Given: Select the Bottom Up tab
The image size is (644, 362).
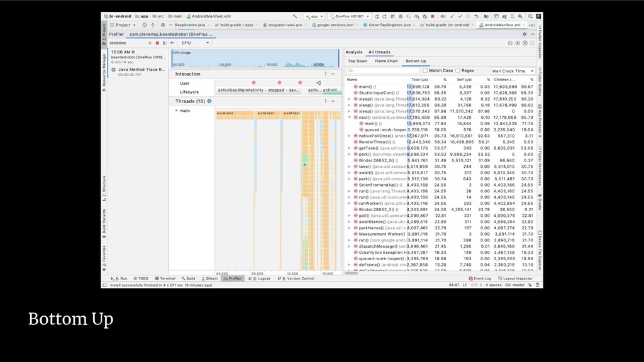Looking at the screenshot, I should tap(416, 61).
